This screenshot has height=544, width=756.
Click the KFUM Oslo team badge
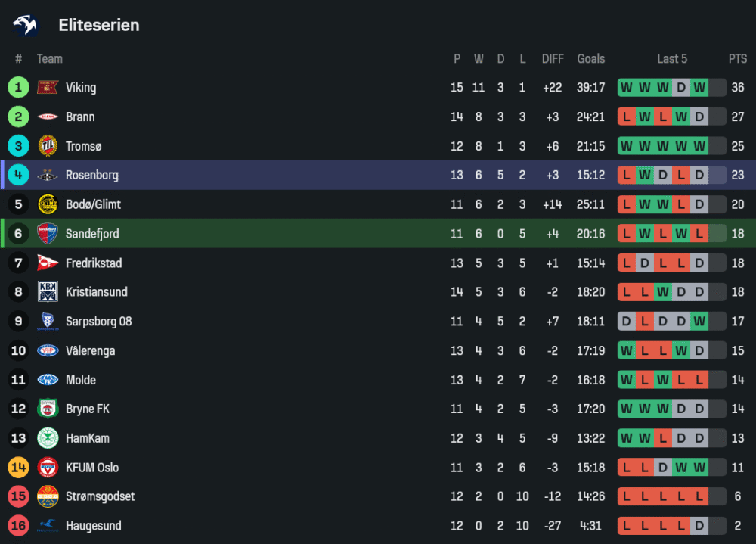(48, 468)
